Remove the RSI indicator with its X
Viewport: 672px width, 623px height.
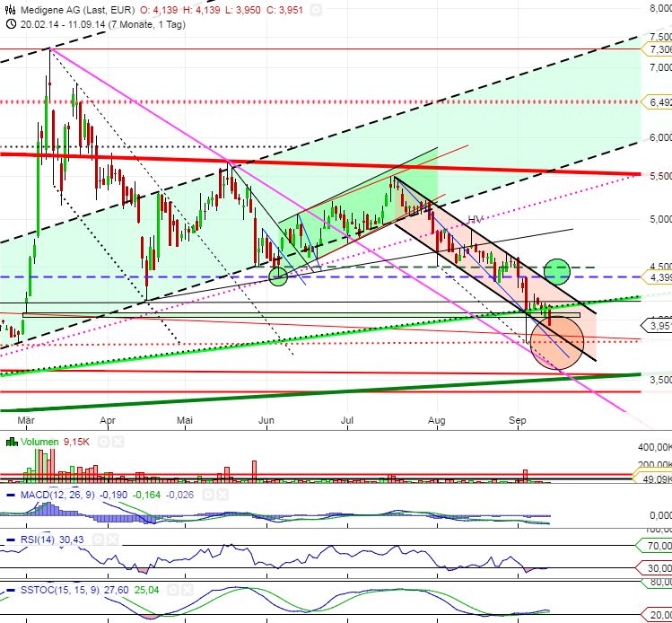pyautogui.click(x=112, y=540)
